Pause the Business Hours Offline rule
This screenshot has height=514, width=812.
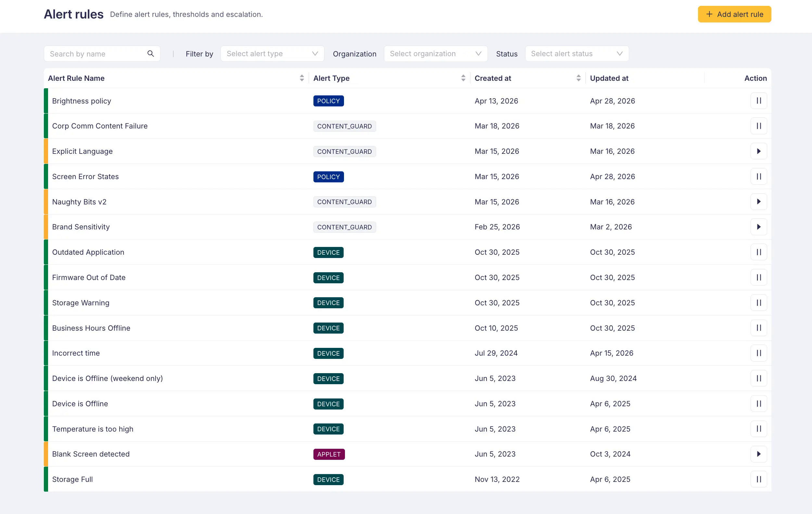pos(758,328)
